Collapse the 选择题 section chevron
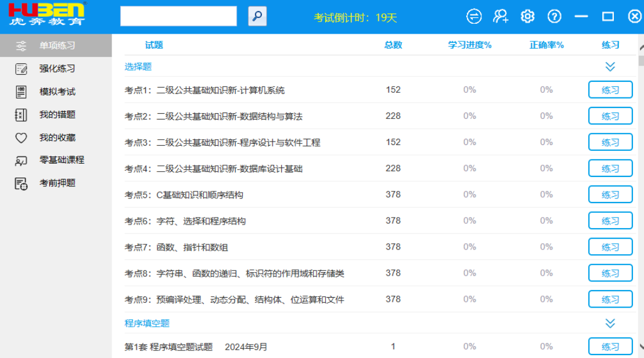This screenshot has width=644, height=358. tap(610, 67)
